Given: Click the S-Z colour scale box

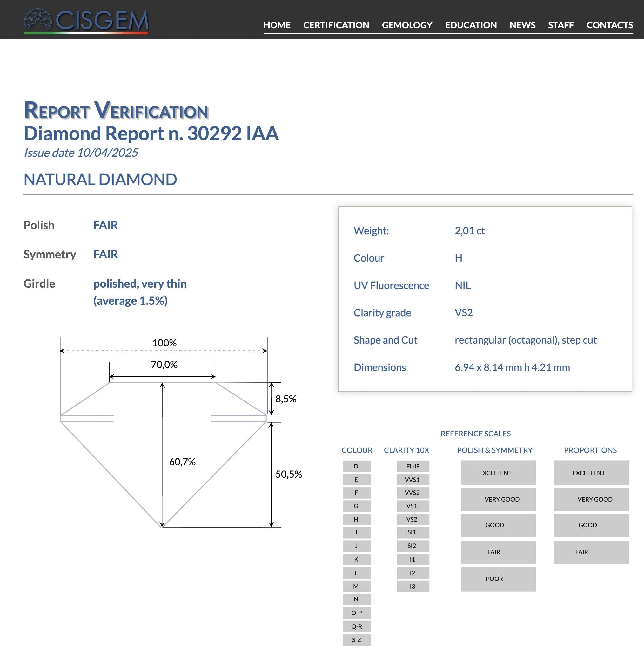Looking at the screenshot, I should [356, 639].
